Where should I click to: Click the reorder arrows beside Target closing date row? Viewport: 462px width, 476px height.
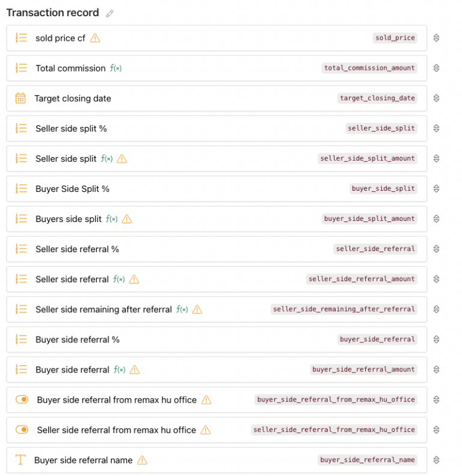point(437,98)
